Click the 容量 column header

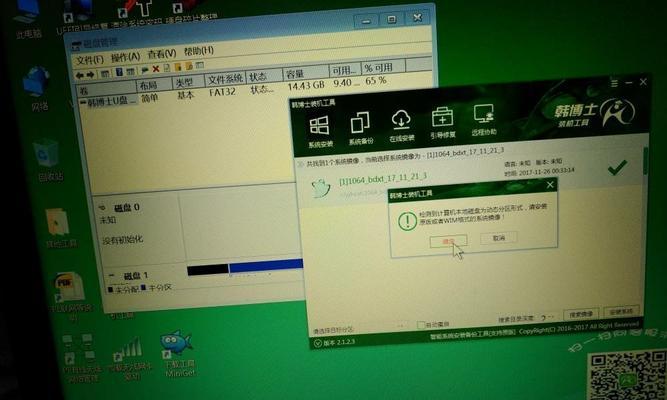coord(305,73)
